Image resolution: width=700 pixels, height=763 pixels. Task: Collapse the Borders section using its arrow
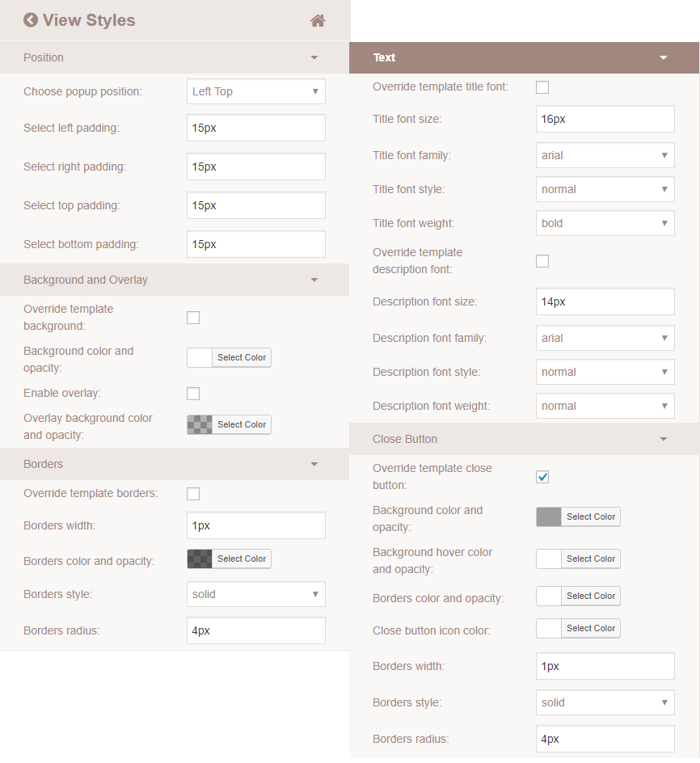[314, 464]
